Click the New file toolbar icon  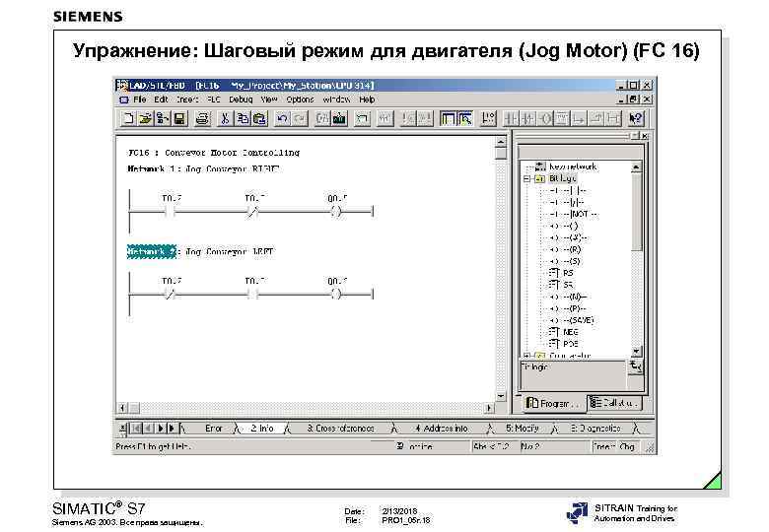click(x=128, y=118)
